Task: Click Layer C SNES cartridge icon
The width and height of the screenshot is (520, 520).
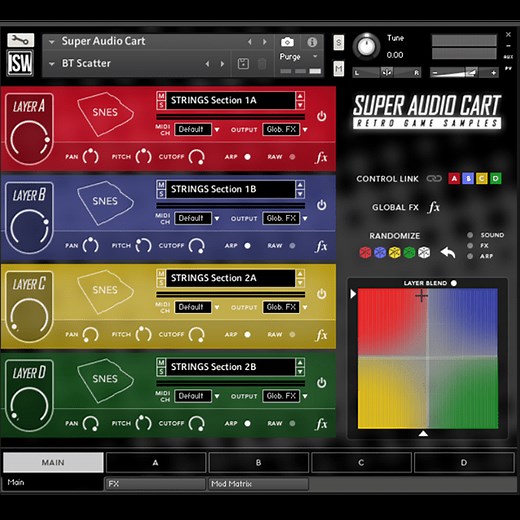Action: tap(105, 292)
